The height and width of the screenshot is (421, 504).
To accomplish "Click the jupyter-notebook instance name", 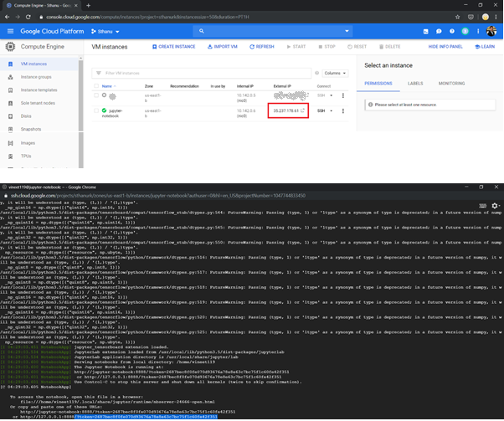I will (x=112, y=113).
